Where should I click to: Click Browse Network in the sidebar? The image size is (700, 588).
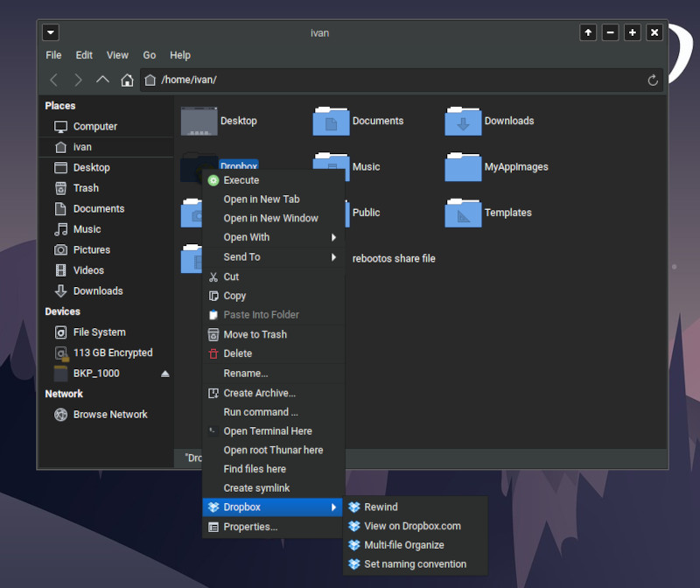(106, 415)
